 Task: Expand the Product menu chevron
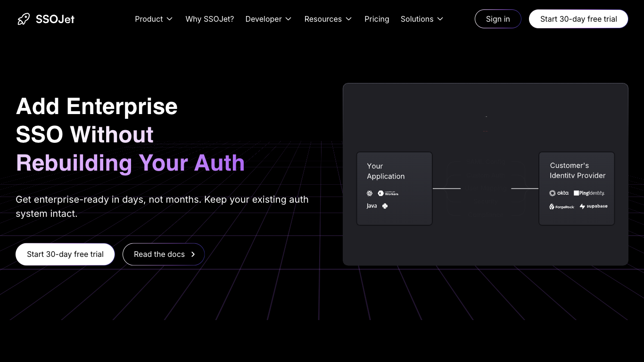[169, 19]
